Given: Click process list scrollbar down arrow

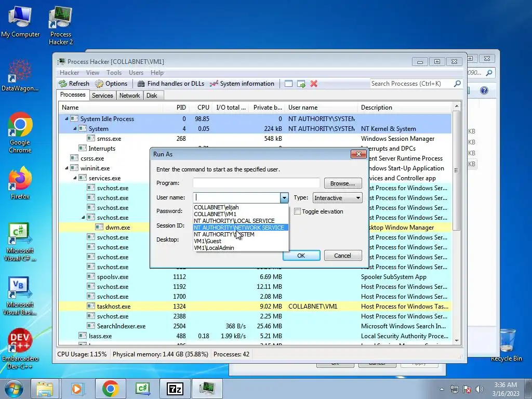Looking at the screenshot, I should 457,341.
